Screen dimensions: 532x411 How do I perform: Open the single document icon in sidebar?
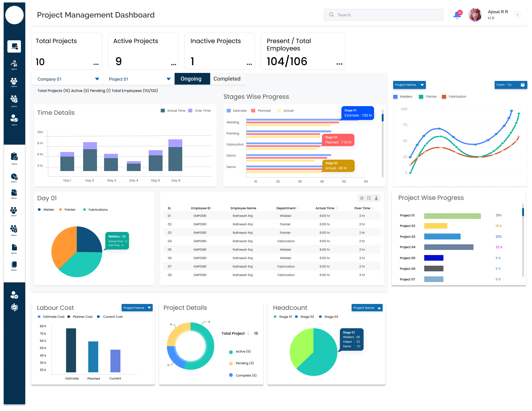point(14,247)
